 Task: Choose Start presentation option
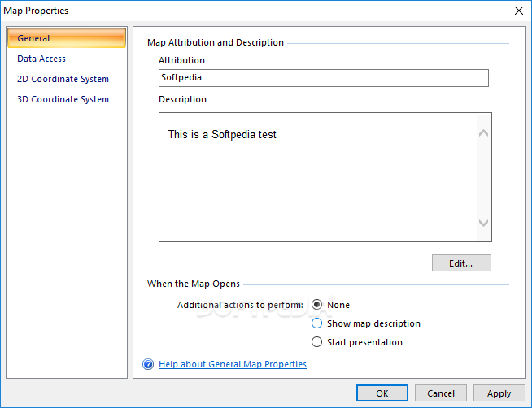316,342
